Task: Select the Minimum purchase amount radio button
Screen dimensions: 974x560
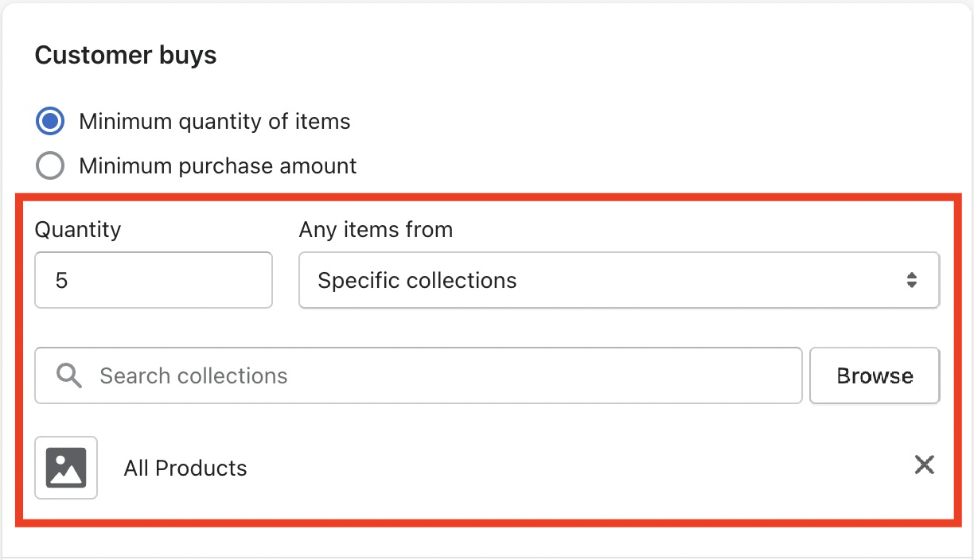Action: pyautogui.click(x=50, y=166)
